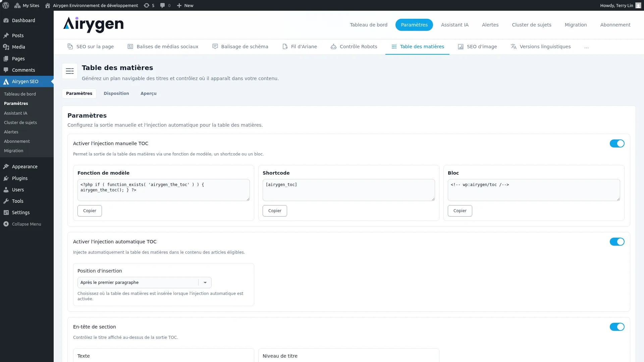Open the Abonnement header tab
Image resolution: width=644 pixels, height=362 pixels.
point(615,25)
